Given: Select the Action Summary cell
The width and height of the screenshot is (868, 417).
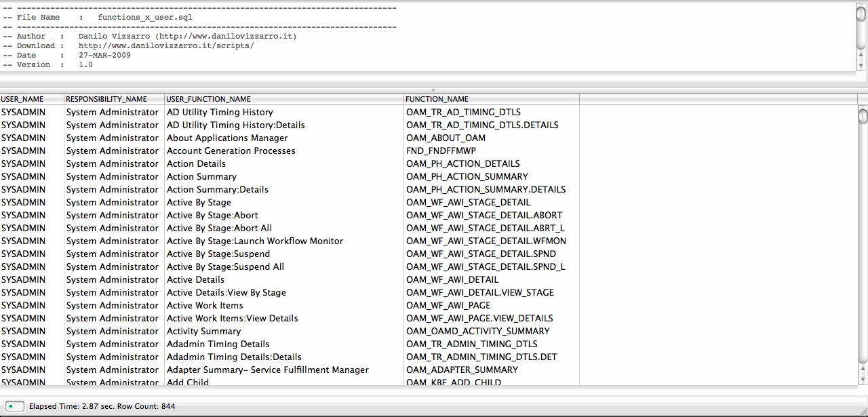Looking at the screenshot, I should [x=284, y=176].
